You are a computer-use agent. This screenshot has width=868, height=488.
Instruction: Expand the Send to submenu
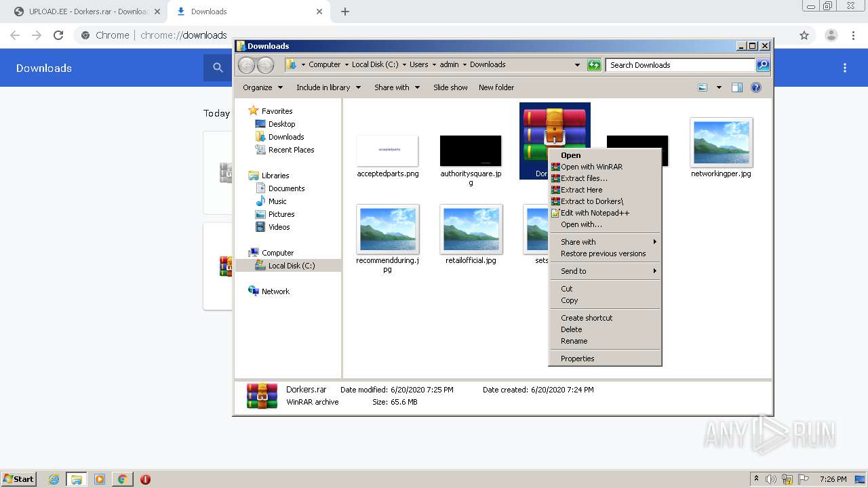click(x=605, y=271)
